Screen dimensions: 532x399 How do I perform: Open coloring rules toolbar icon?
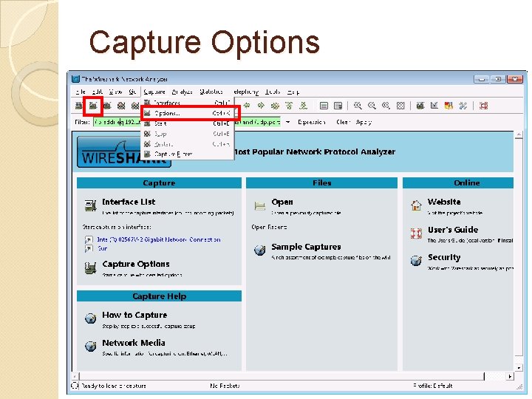click(449, 106)
